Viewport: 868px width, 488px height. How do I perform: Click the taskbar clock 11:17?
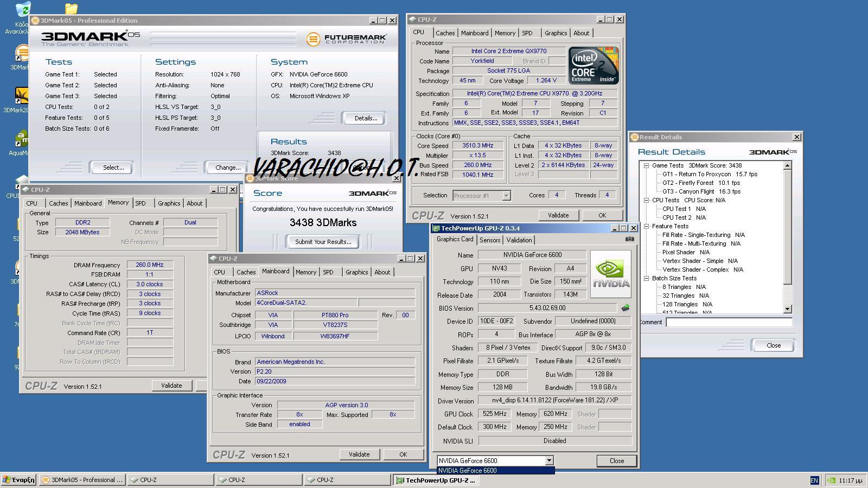[850, 480]
